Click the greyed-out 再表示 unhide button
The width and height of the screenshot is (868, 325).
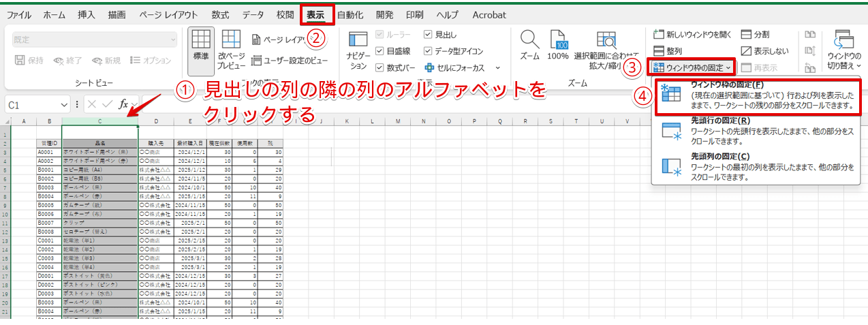(759, 67)
